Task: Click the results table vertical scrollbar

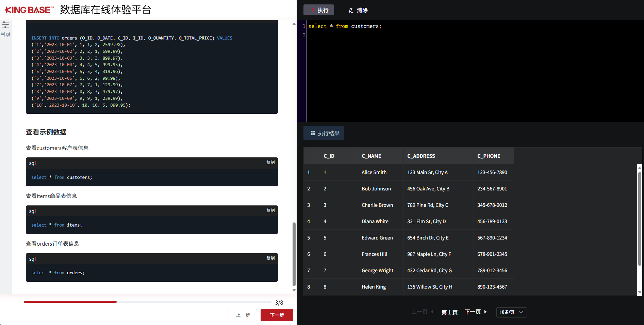Action: [x=640, y=219]
